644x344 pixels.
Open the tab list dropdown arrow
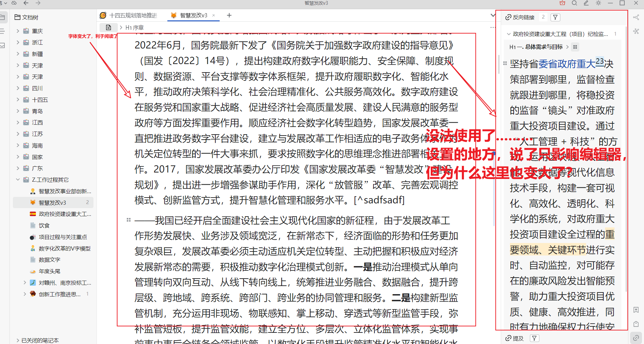[x=493, y=15]
